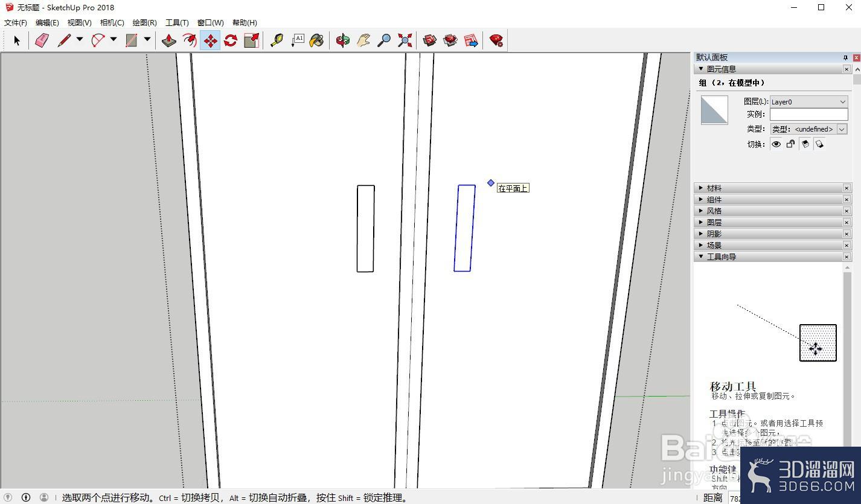Choose the Zoom magnifier tool

click(x=384, y=40)
